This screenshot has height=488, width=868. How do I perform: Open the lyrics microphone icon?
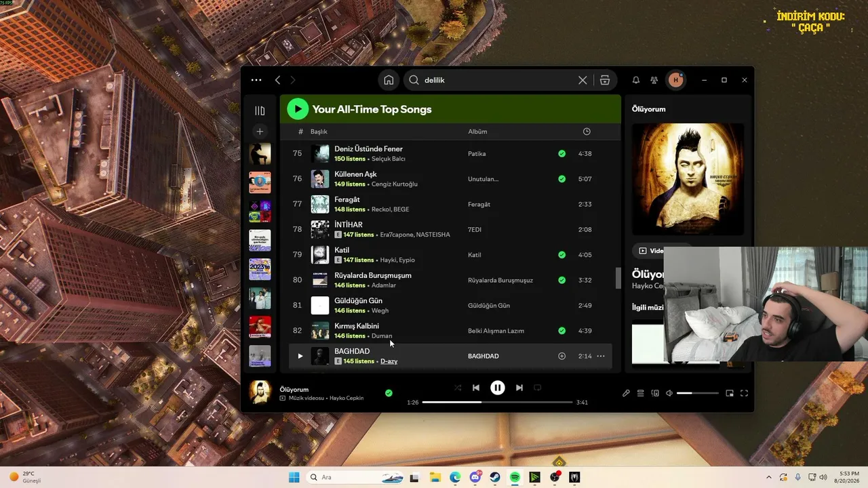coord(626,393)
